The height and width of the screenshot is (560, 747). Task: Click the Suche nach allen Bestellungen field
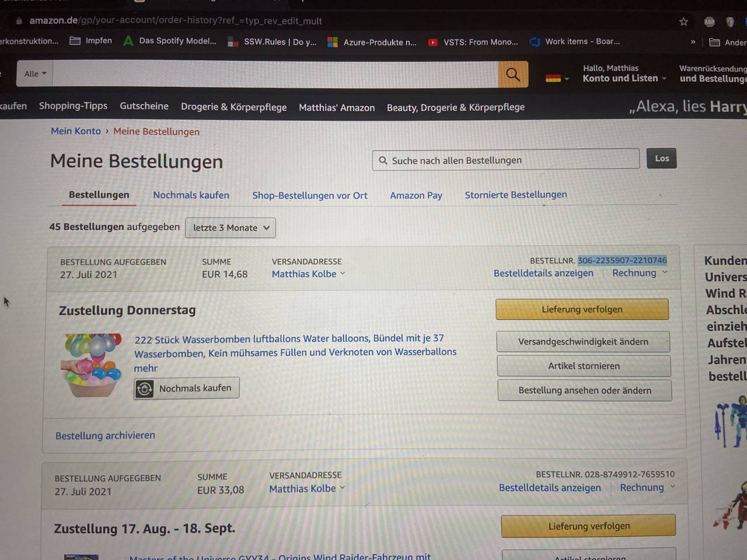[x=506, y=160]
